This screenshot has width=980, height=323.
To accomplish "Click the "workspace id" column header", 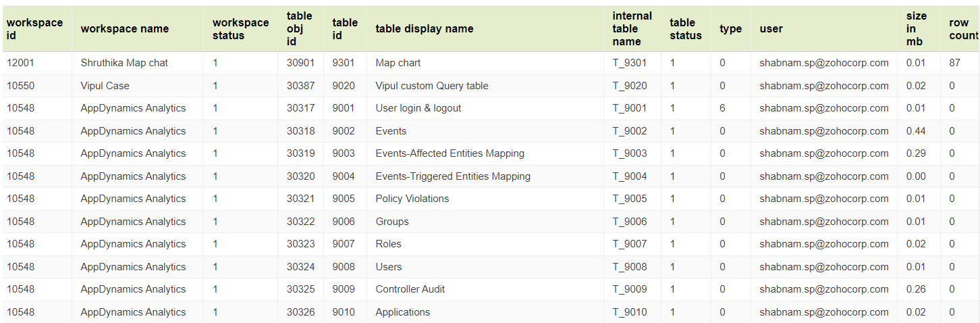I will [34, 28].
